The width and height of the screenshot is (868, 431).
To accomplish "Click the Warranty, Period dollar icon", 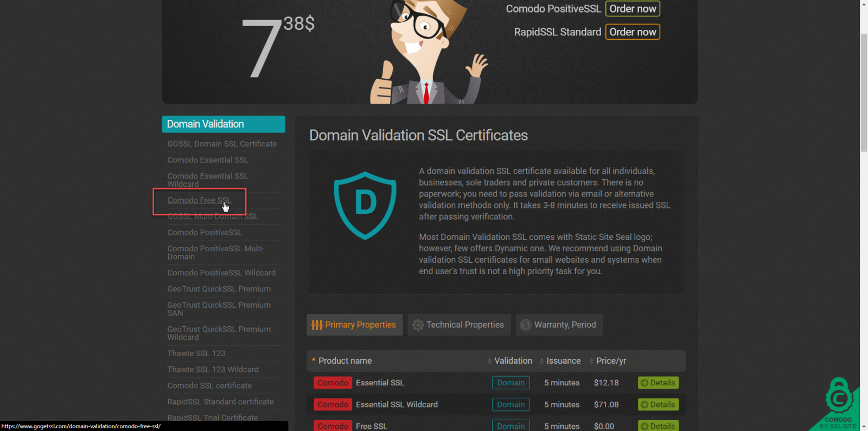I will click(526, 325).
